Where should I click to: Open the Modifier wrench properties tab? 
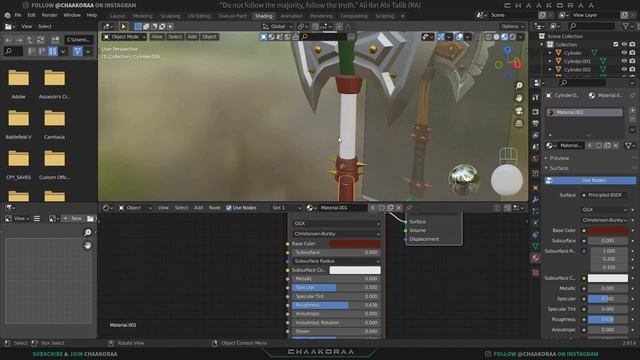pos(536,200)
